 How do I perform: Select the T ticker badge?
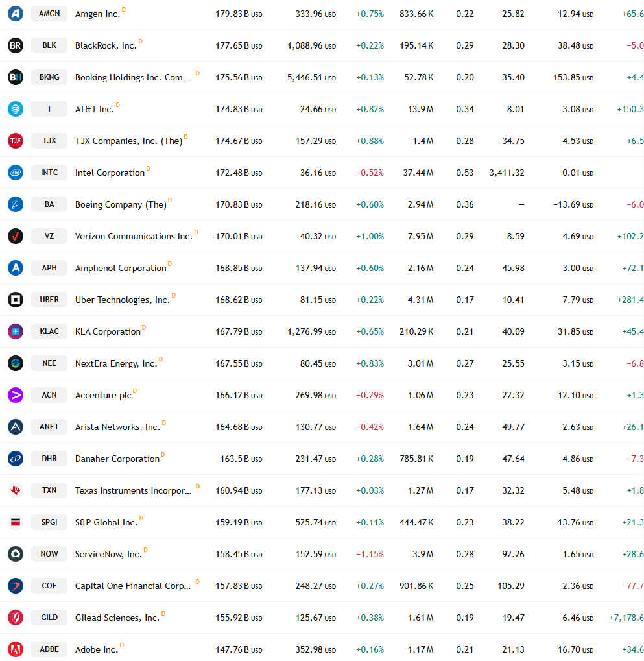coord(49,109)
